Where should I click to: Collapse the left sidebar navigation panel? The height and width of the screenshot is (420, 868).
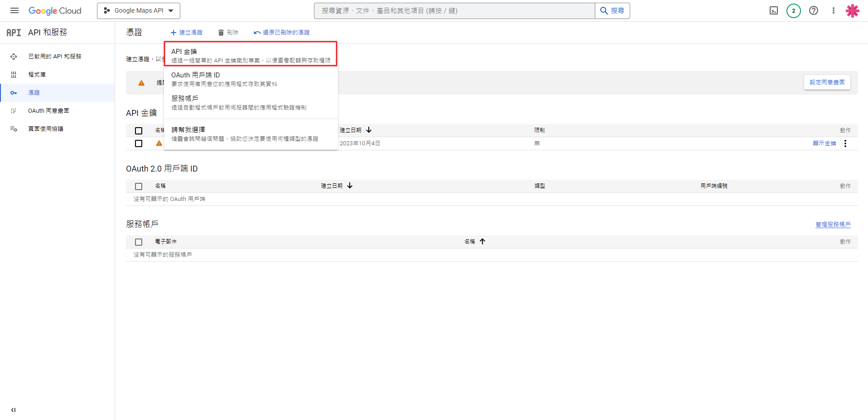[x=13, y=410]
